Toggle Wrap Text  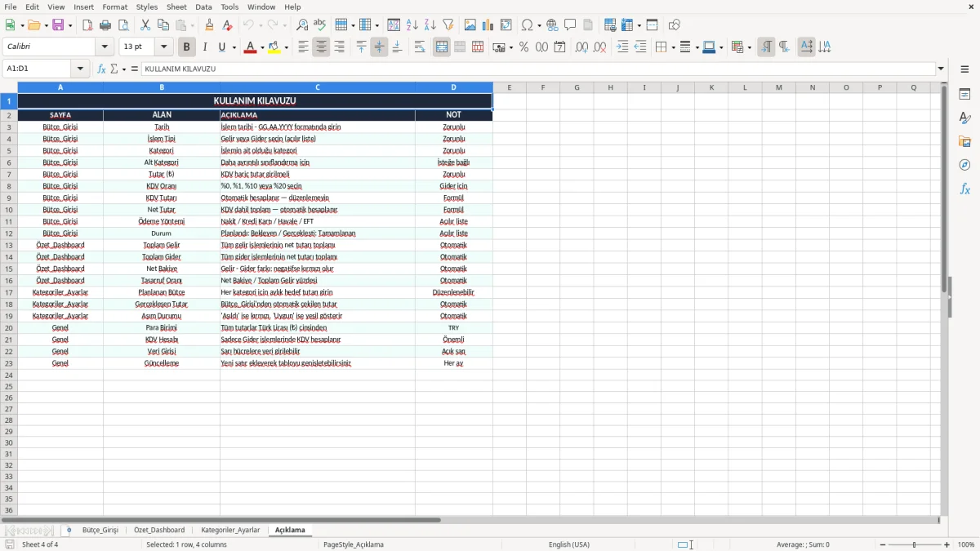(x=420, y=47)
